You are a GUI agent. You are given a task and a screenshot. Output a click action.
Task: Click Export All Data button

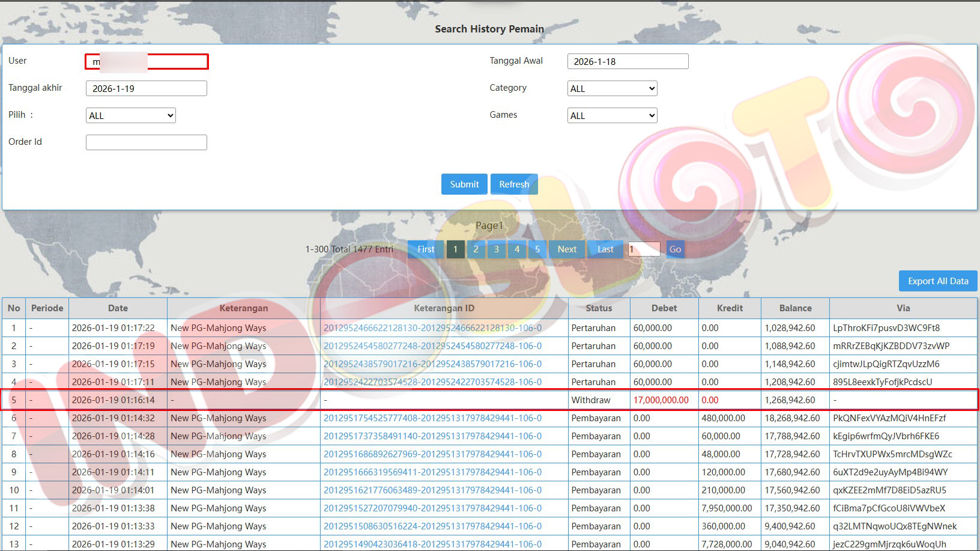(x=937, y=281)
